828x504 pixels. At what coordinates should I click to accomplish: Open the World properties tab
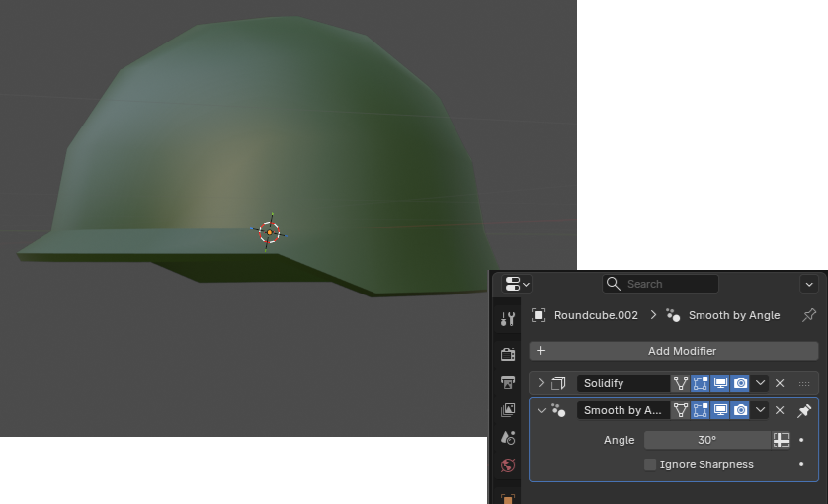pos(508,464)
